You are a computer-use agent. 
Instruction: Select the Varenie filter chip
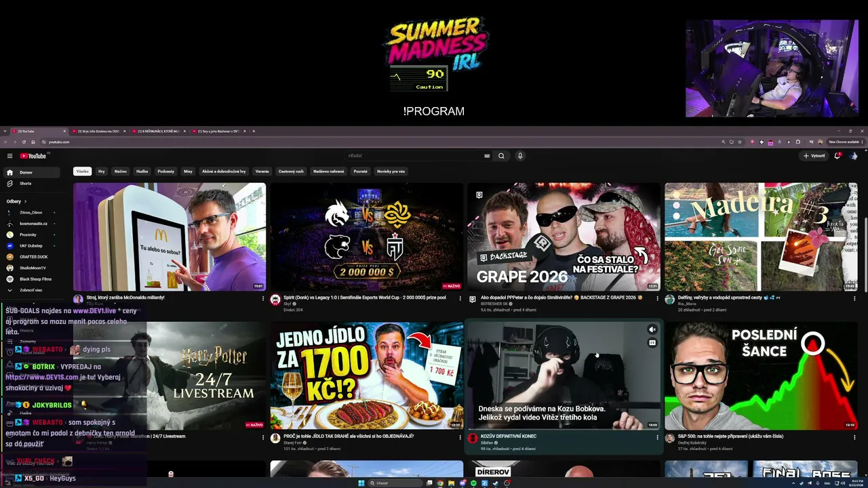[x=262, y=171]
